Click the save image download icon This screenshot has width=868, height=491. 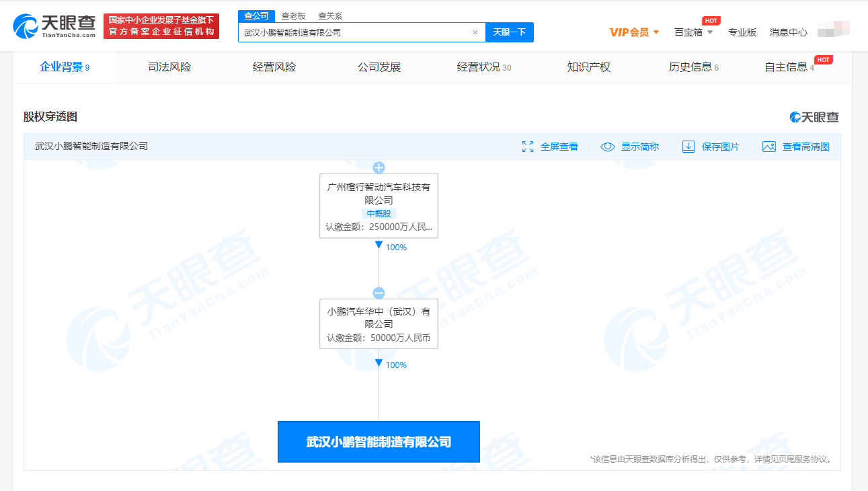[688, 147]
